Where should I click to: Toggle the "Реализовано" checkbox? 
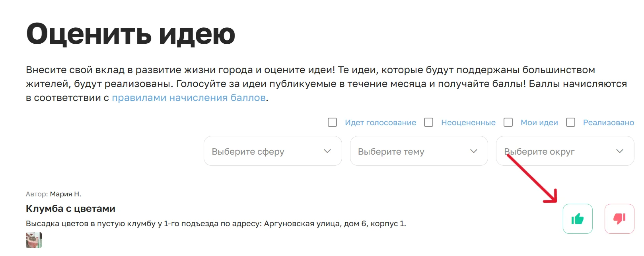571,122
